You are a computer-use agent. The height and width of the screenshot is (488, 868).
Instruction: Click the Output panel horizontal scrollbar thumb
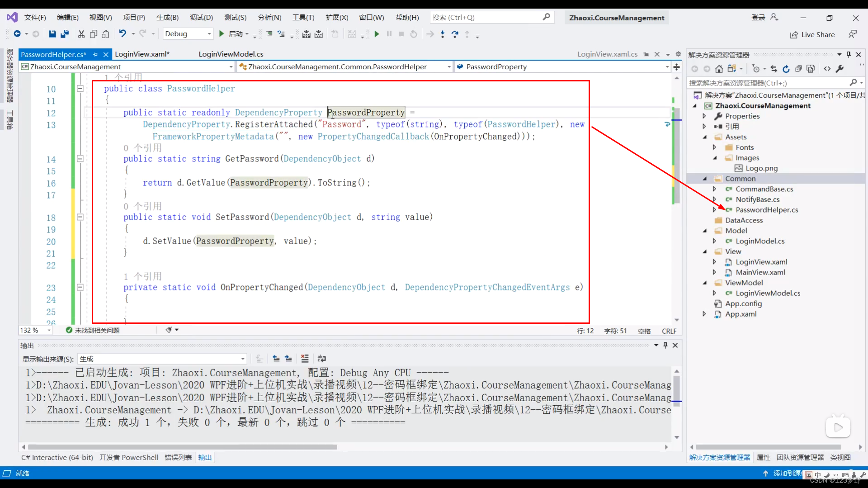[183, 447]
